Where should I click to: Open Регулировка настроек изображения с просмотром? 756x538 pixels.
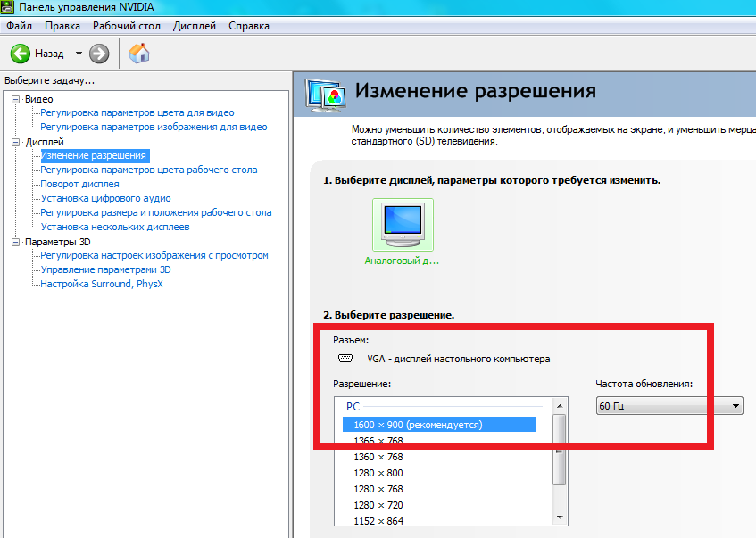coord(154,255)
